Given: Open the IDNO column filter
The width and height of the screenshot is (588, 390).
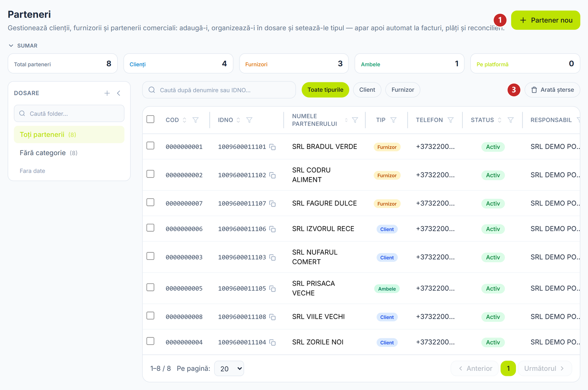Looking at the screenshot, I should click(249, 120).
